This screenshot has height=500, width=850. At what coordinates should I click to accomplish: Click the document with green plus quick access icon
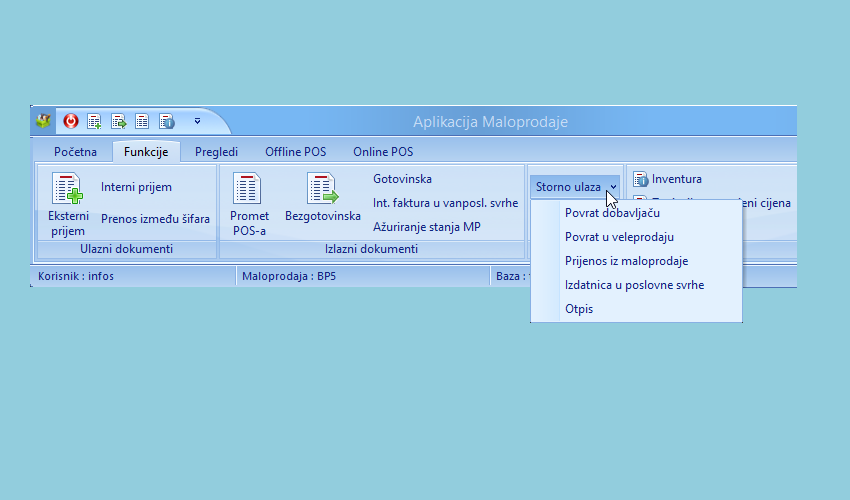click(x=95, y=121)
